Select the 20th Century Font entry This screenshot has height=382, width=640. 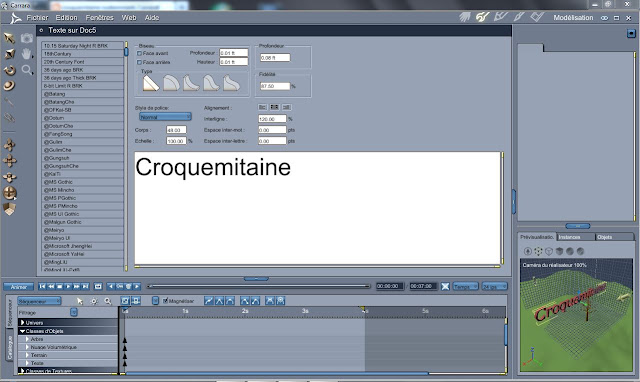pyautogui.click(x=83, y=62)
